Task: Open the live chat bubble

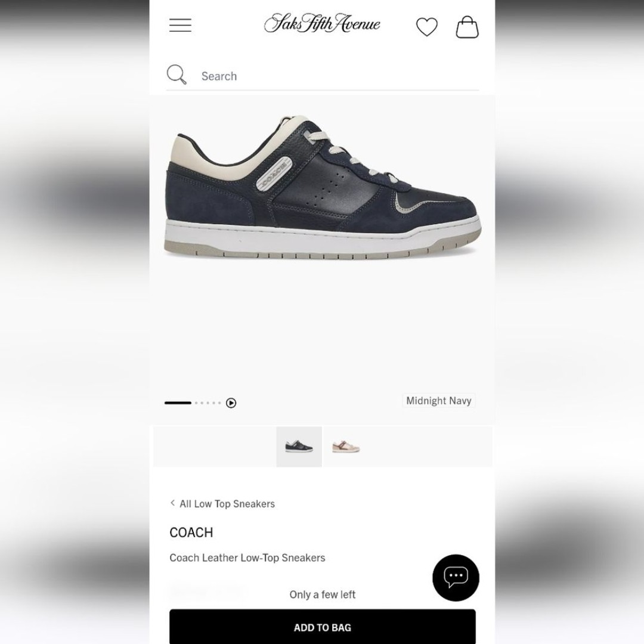Action: (456, 577)
